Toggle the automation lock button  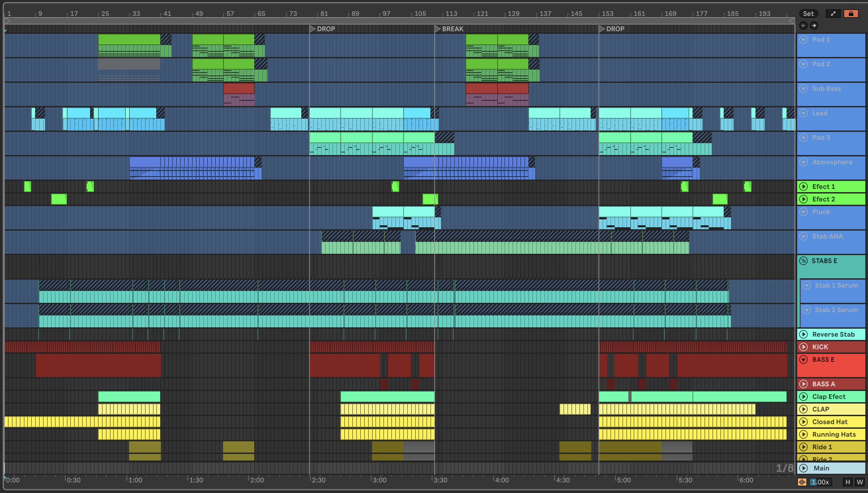[851, 14]
